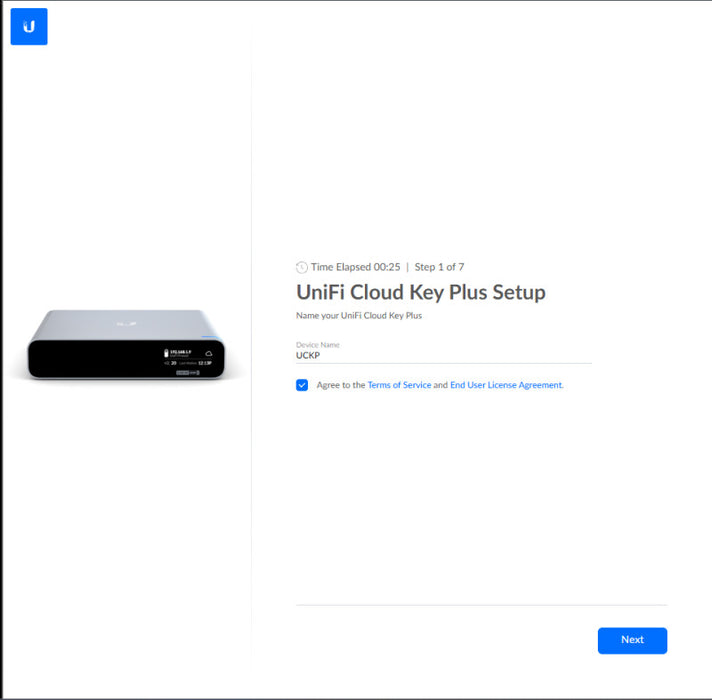The height and width of the screenshot is (700, 712).
Task: Click the Next button
Action: (x=632, y=641)
